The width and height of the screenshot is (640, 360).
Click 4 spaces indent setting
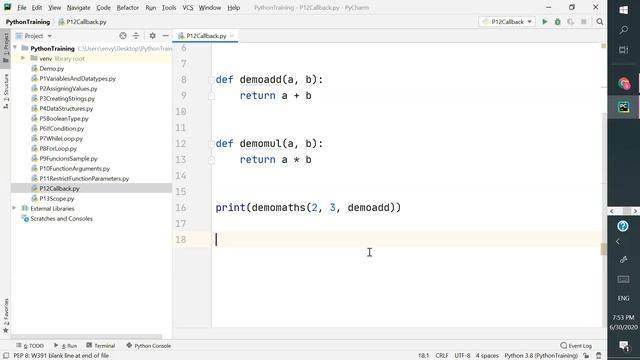click(x=487, y=356)
